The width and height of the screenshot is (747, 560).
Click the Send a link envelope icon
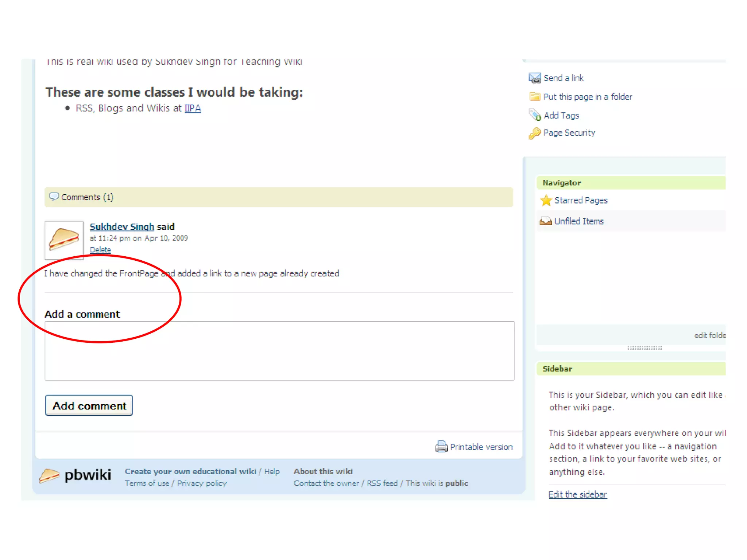[534, 78]
